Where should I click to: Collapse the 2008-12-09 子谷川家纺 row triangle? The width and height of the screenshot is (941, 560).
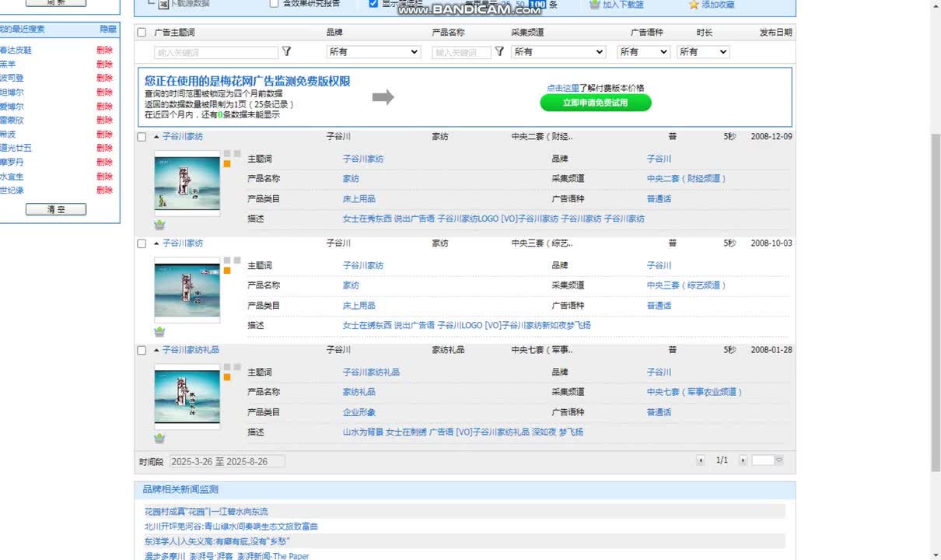point(156,137)
